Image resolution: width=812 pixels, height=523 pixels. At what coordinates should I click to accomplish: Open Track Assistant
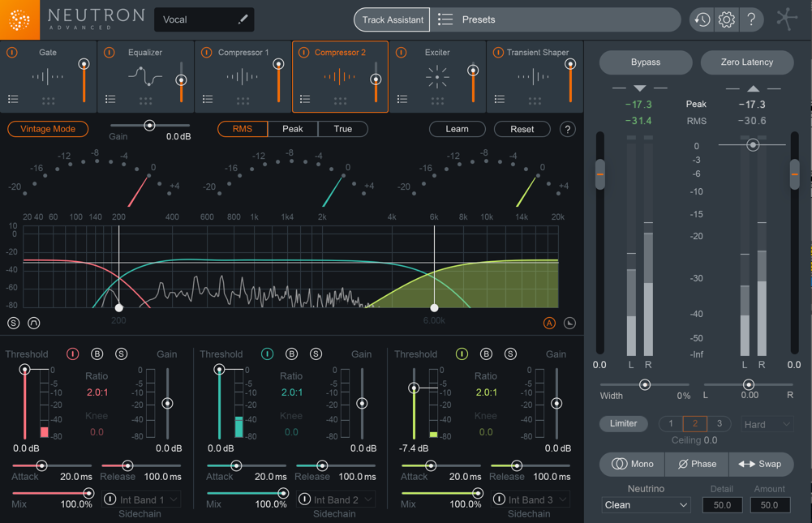tap(392, 19)
